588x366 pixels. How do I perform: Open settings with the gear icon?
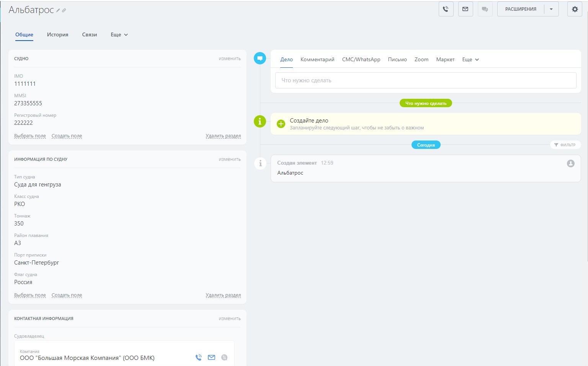575,9
